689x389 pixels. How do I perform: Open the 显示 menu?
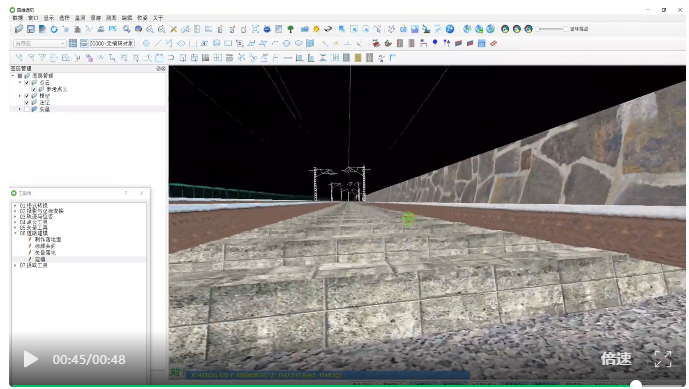pos(49,18)
